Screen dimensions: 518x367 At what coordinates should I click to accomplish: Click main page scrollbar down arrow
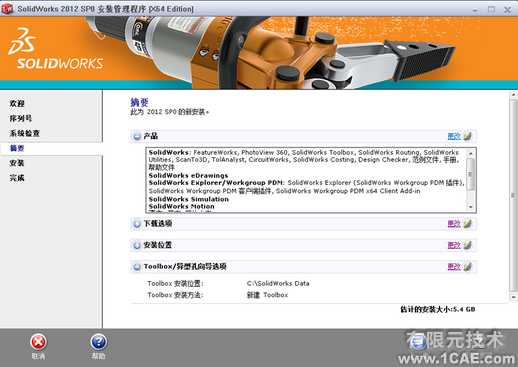[514, 297]
